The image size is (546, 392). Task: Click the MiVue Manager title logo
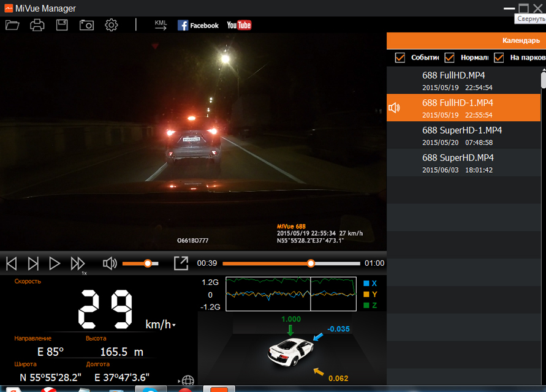pos(9,8)
